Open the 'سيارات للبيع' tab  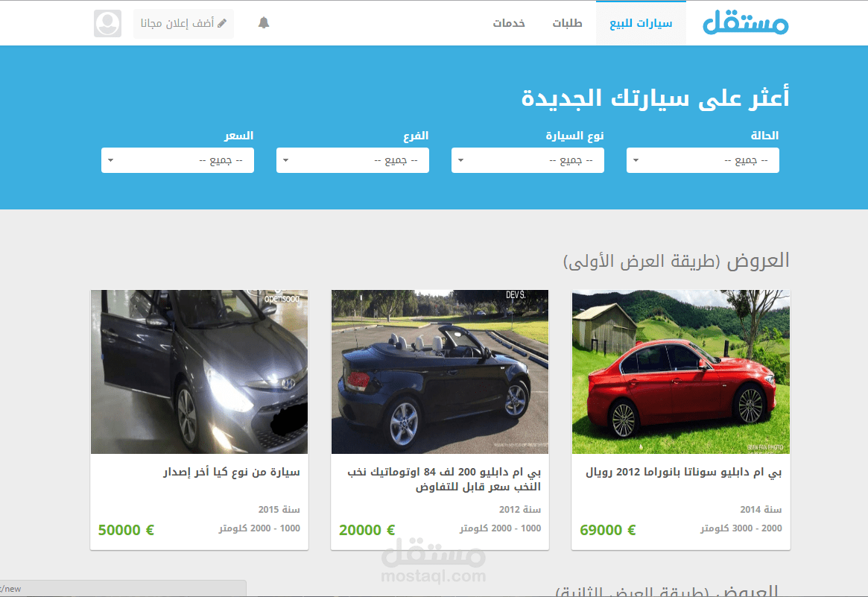click(641, 23)
